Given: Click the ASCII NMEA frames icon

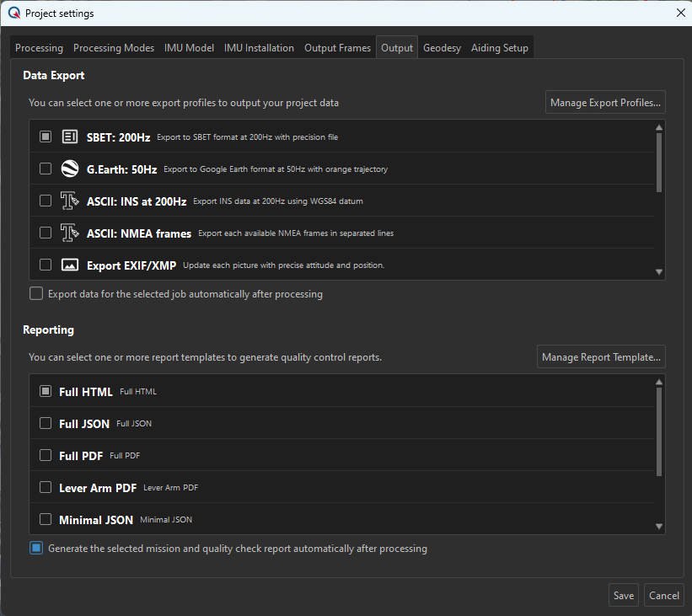Looking at the screenshot, I should [x=70, y=233].
